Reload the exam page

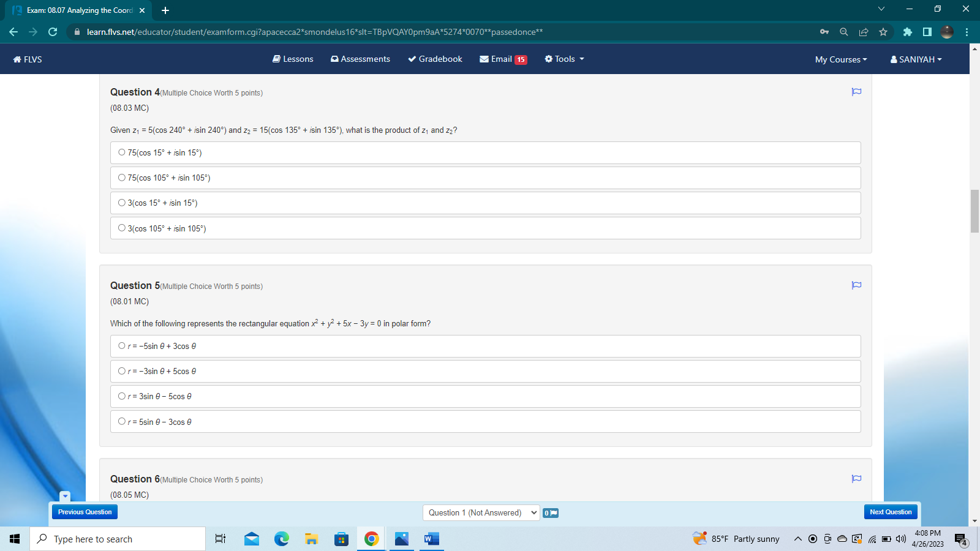53,32
